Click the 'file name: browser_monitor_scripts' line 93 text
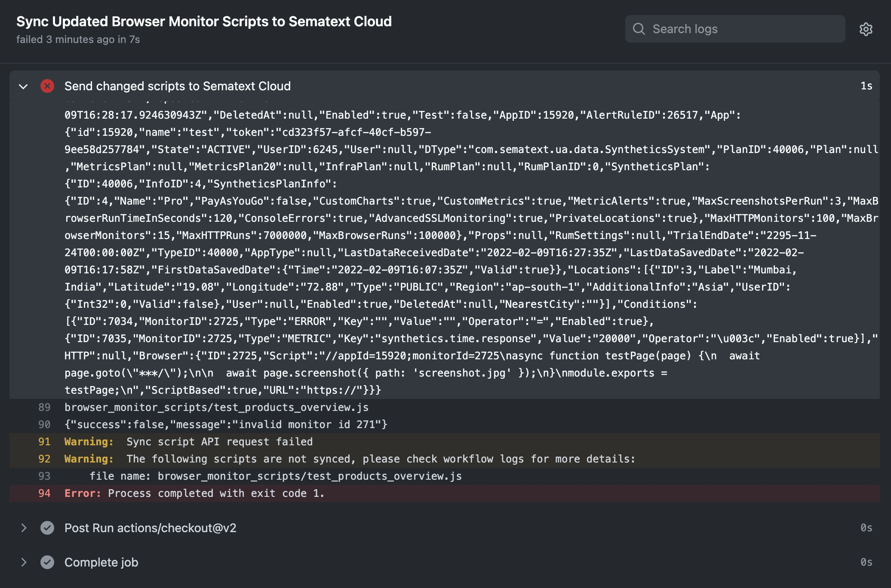This screenshot has height=588, width=891. pos(276,476)
